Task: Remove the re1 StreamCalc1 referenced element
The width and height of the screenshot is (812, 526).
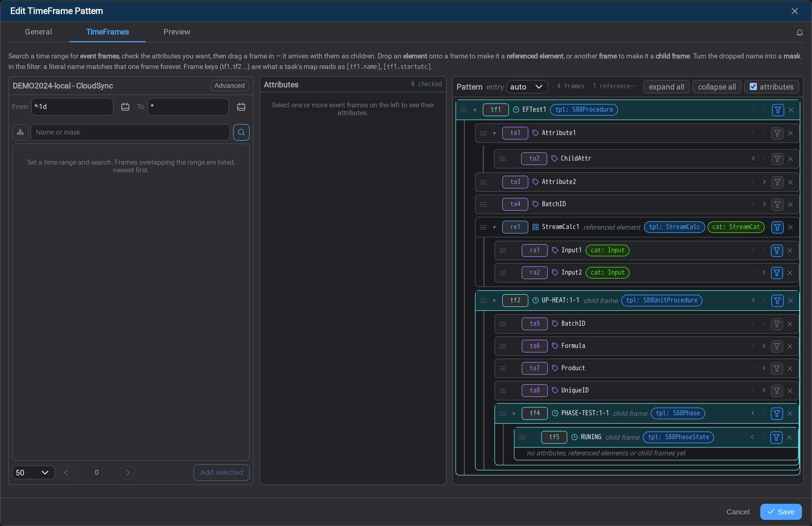Action: [x=791, y=227]
